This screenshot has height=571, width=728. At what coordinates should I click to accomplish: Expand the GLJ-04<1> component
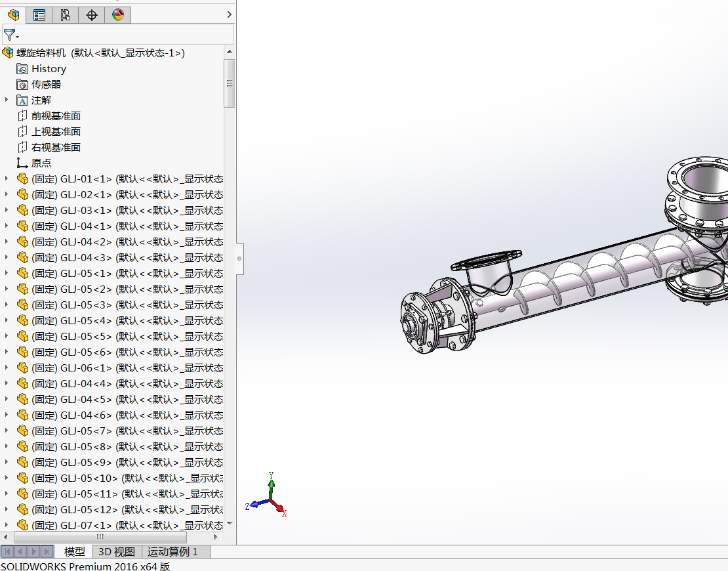(x=6, y=226)
